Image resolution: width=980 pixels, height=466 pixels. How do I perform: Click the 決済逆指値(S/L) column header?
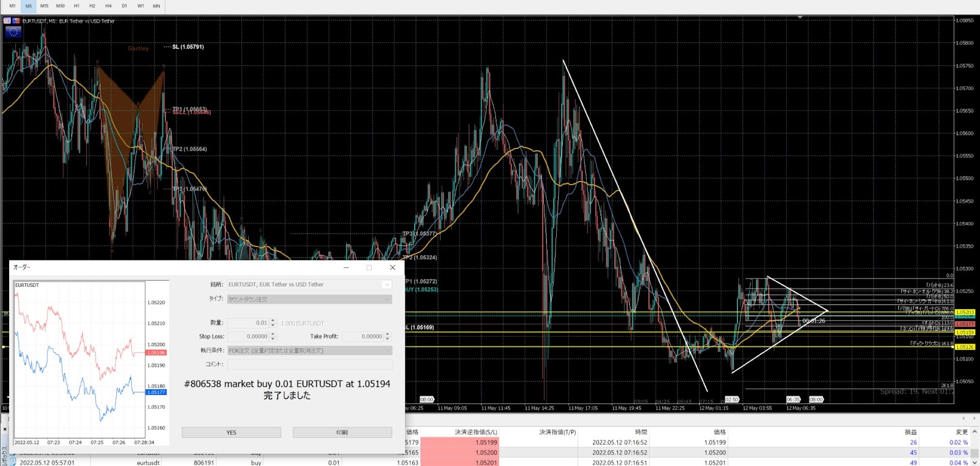pos(476,432)
